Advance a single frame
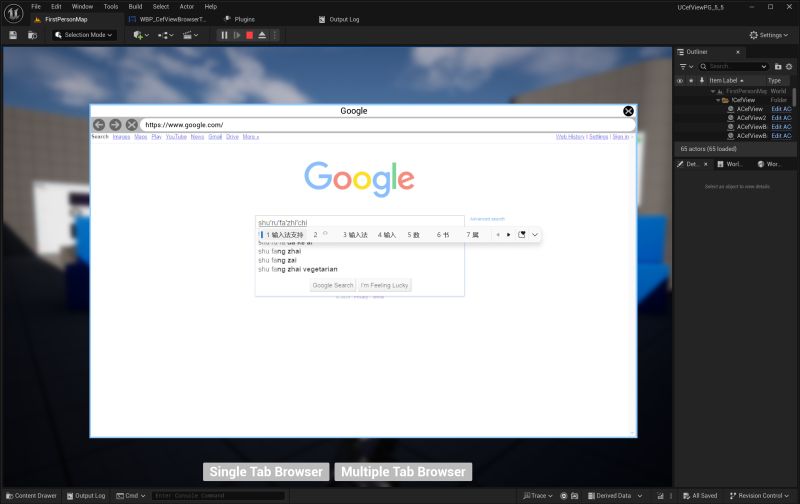800x504 pixels. point(237,35)
